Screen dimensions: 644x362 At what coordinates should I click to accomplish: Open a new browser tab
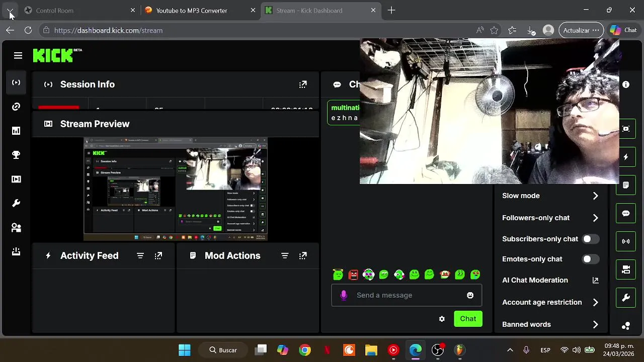(x=391, y=10)
